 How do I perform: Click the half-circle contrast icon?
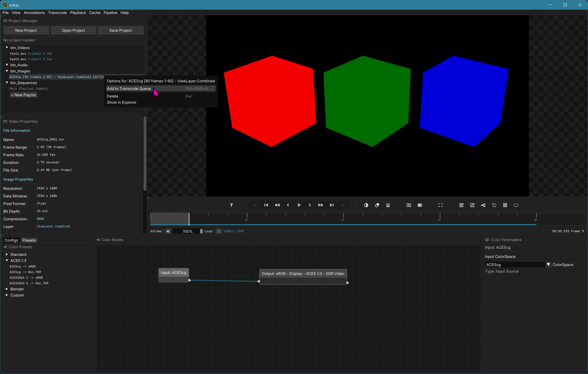pos(366,205)
